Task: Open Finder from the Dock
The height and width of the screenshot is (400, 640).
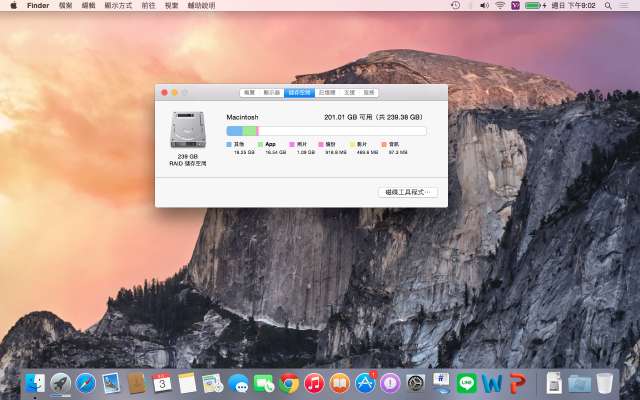Action: coord(35,384)
